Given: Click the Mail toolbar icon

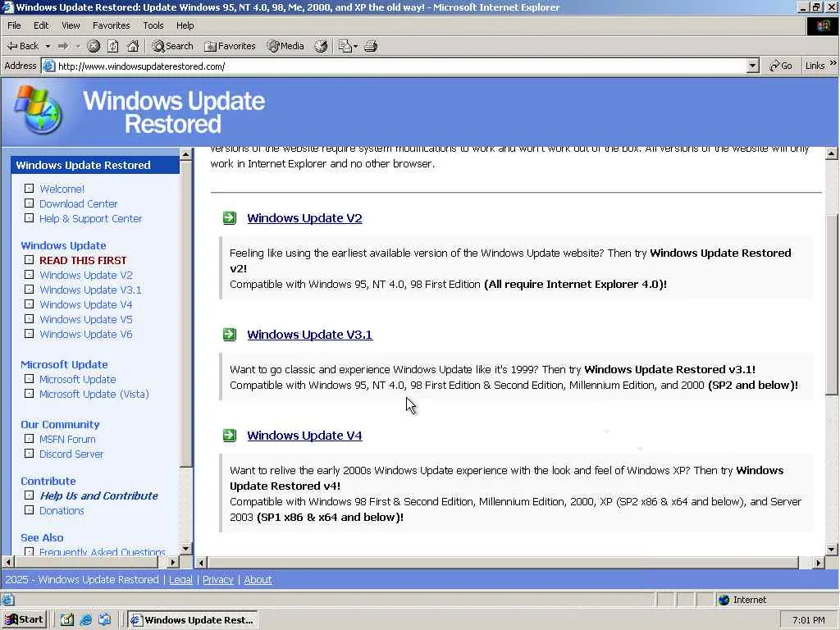Looking at the screenshot, I should (x=345, y=46).
